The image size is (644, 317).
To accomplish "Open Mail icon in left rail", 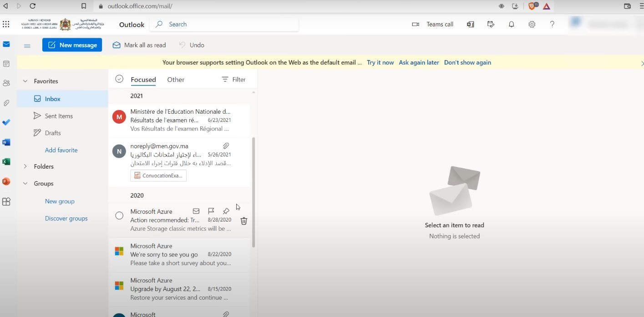I will [6, 44].
